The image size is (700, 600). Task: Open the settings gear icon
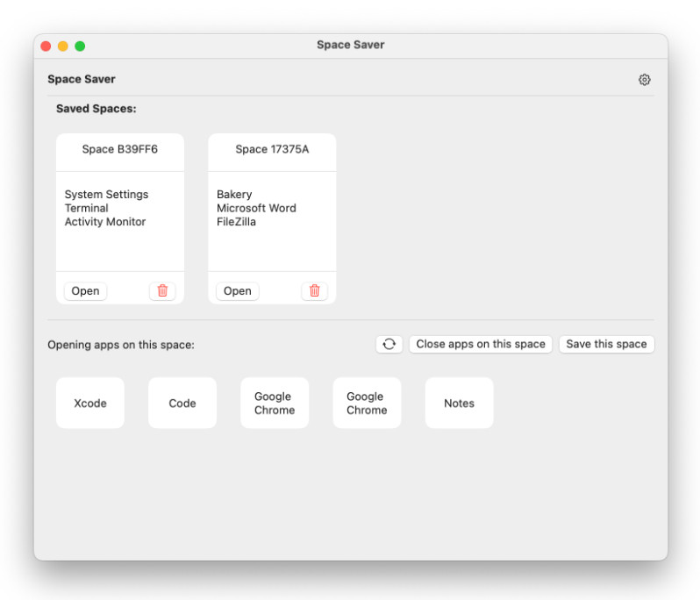click(644, 80)
